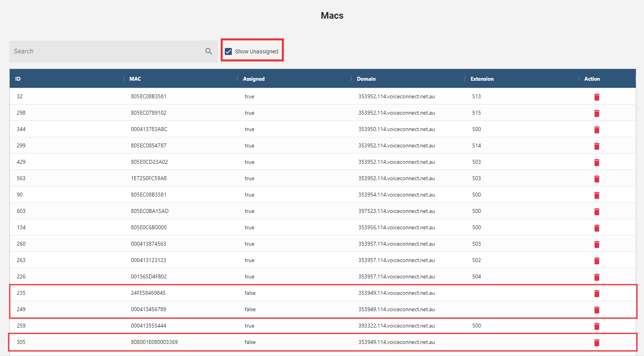Viewport: 644px width, 356px height.
Task: Uncheck the Show Unassigned checkbox
Action: (228, 51)
